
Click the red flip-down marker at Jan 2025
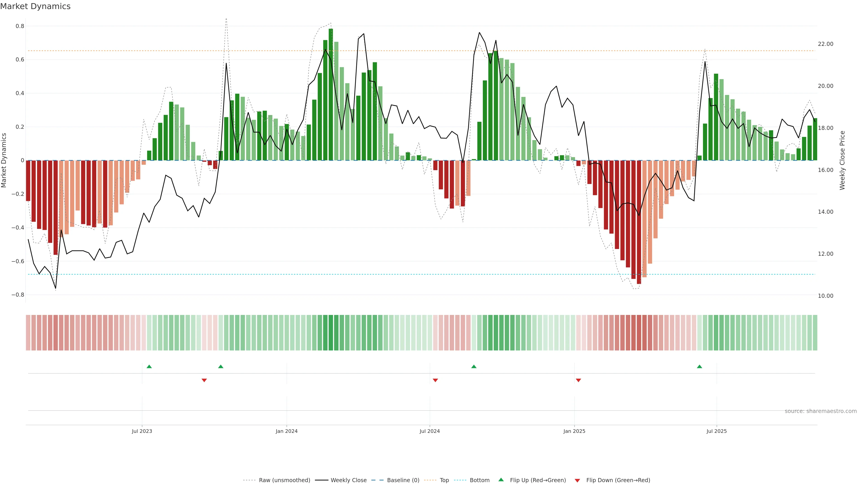click(x=579, y=380)
